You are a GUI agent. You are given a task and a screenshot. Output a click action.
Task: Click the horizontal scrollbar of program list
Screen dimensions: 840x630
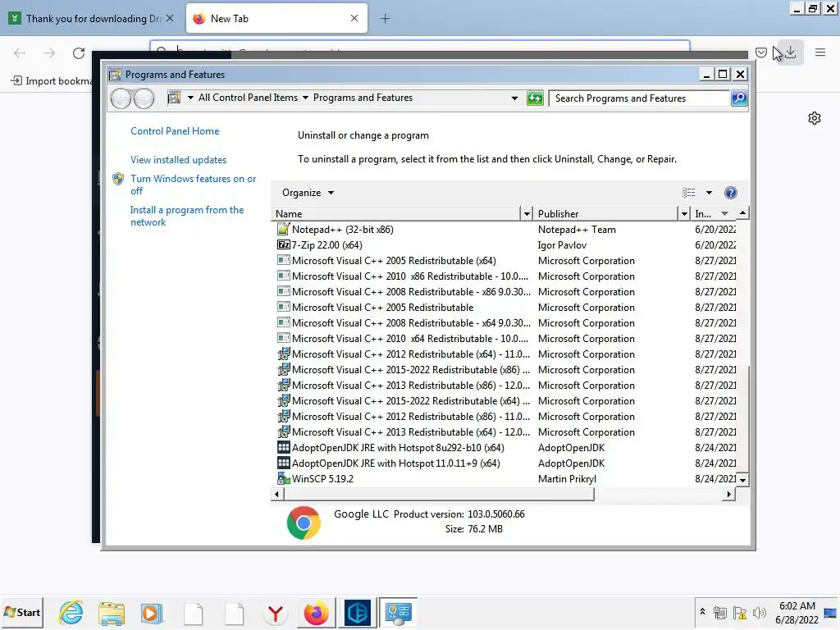(x=438, y=494)
